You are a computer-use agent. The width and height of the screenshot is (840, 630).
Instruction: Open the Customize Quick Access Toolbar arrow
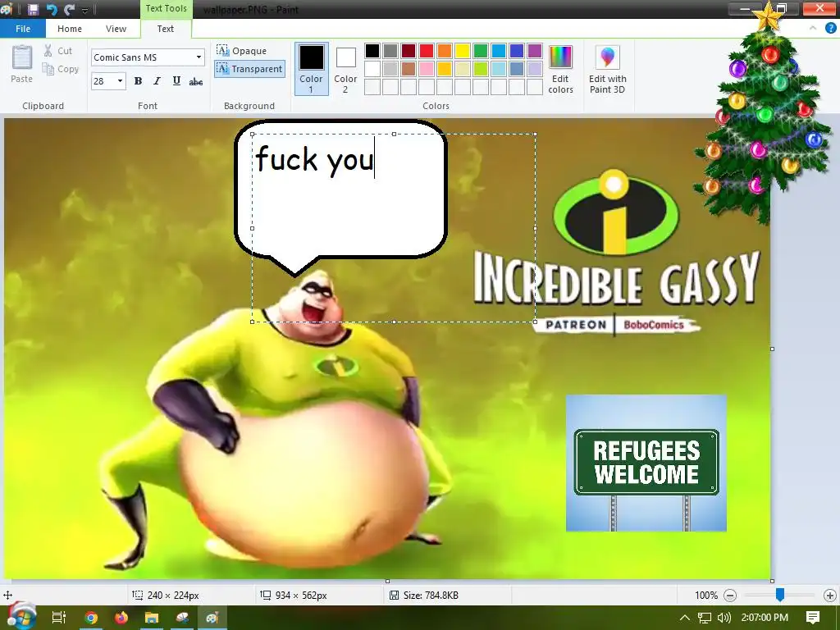(x=84, y=10)
